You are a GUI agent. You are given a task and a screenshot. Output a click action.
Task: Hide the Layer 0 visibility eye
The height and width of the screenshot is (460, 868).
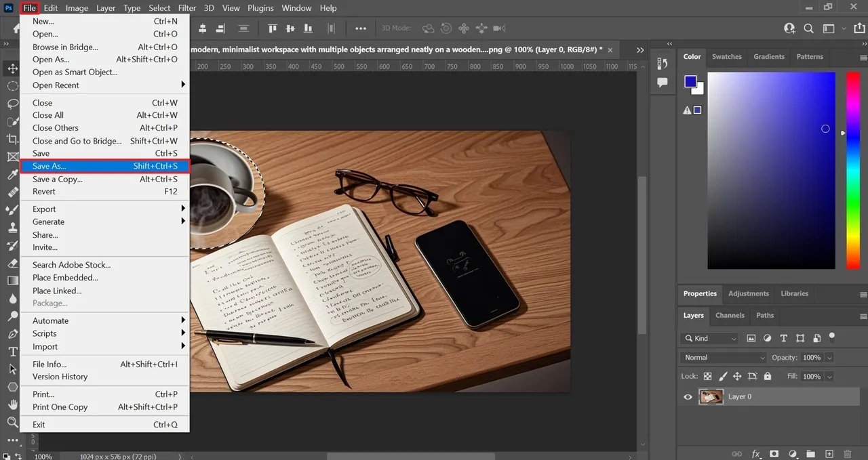[687, 396]
